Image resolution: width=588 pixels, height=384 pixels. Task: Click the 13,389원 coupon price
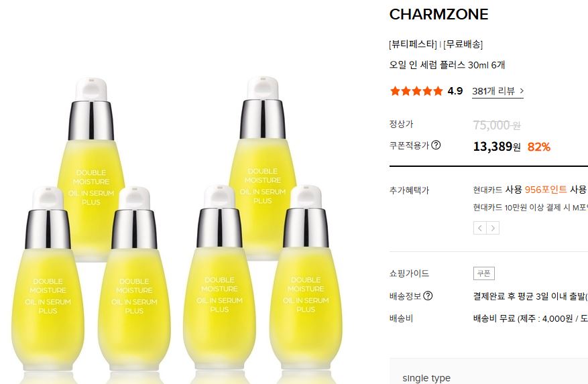(x=497, y=146)
